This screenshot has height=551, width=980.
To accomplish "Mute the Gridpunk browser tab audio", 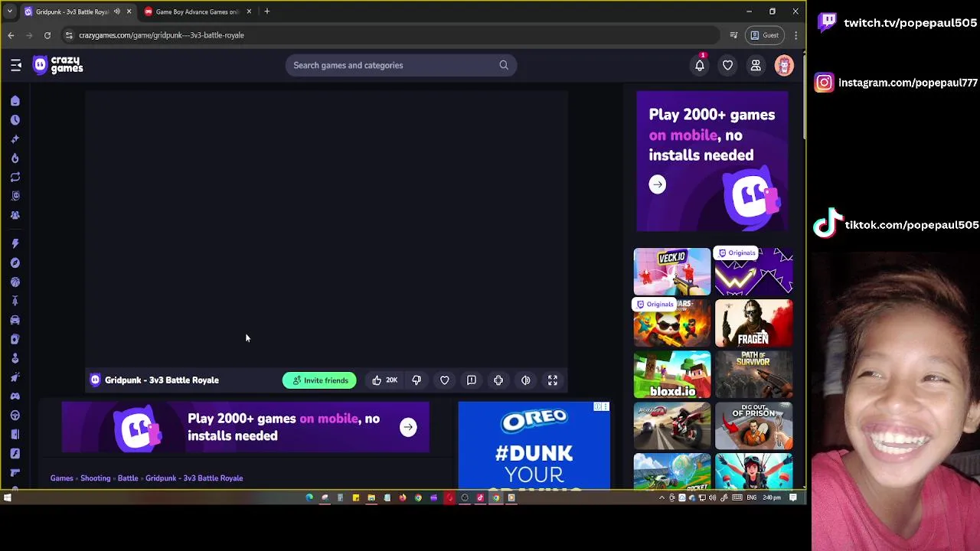I will tap(116, 11).
